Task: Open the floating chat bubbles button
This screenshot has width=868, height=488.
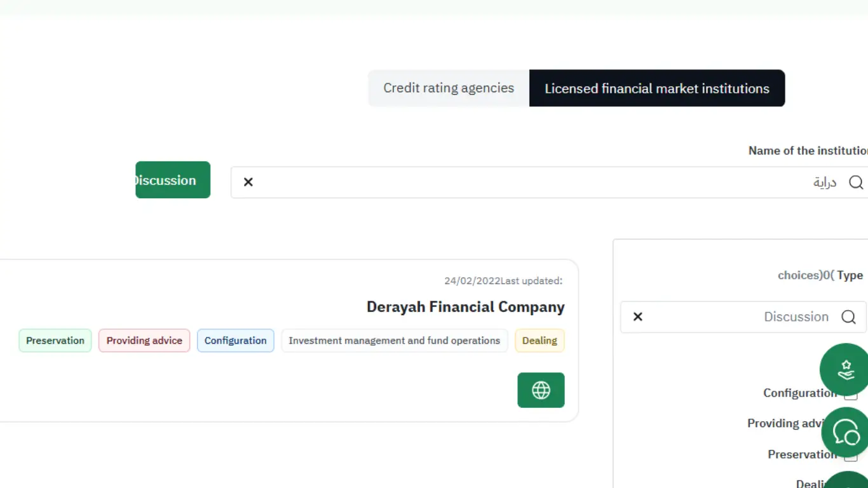Action: click(x=846, y=432)
